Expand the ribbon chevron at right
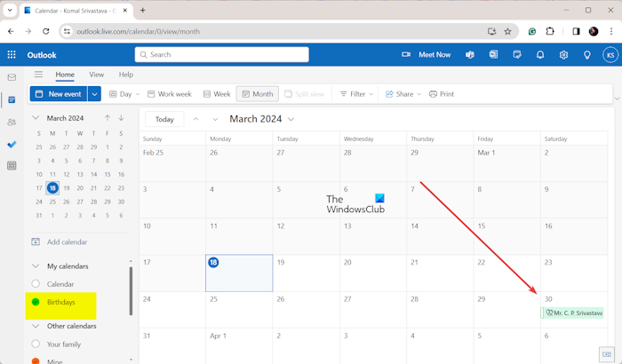 click(x=617, y=99)
